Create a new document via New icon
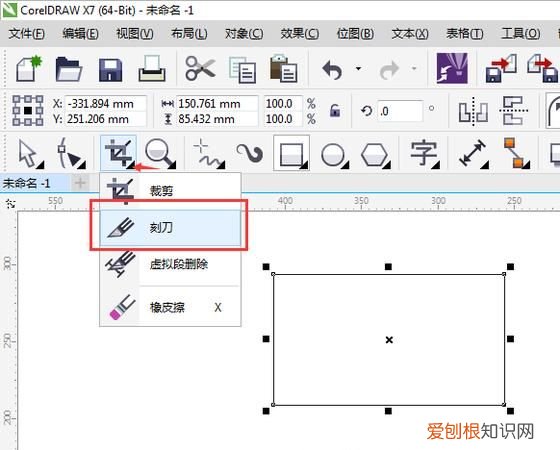This screenshot has width=560, height=450. click(x=29, y=68)
